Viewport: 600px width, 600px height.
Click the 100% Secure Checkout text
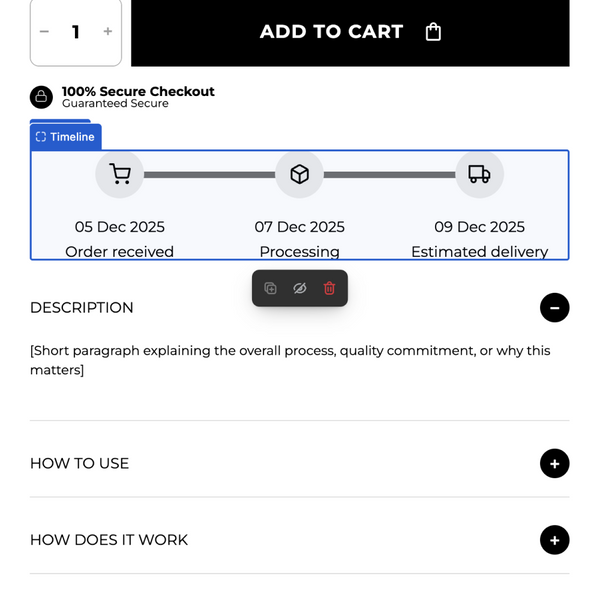pyautogui.click(x=138, y=92)
